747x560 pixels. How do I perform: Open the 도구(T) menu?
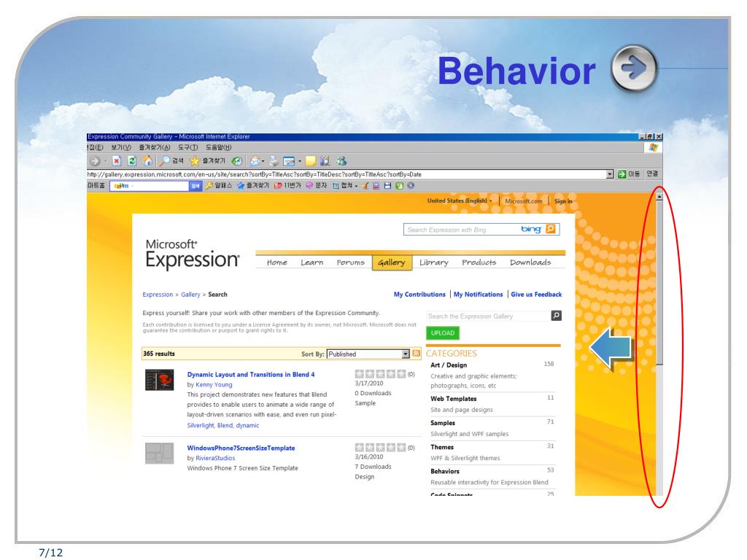(187, 147)
